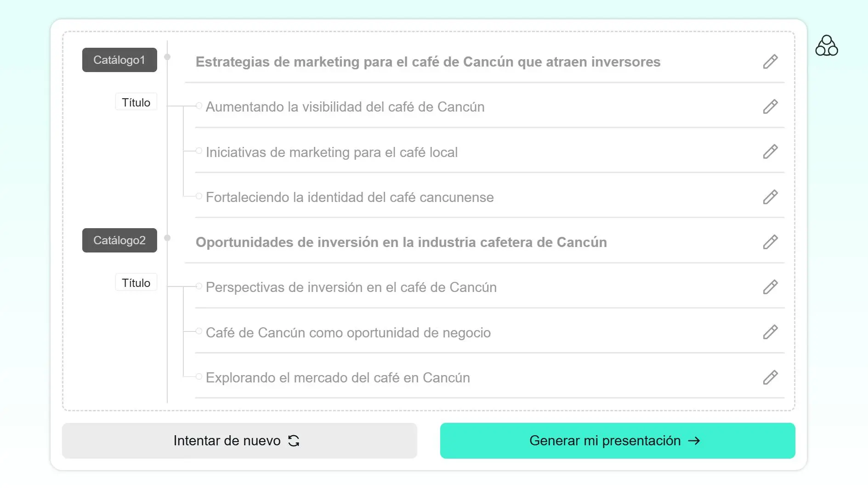Click the Título tag under Catálogo2
Viewport: 868px width, 488px height.
point(136,282)
